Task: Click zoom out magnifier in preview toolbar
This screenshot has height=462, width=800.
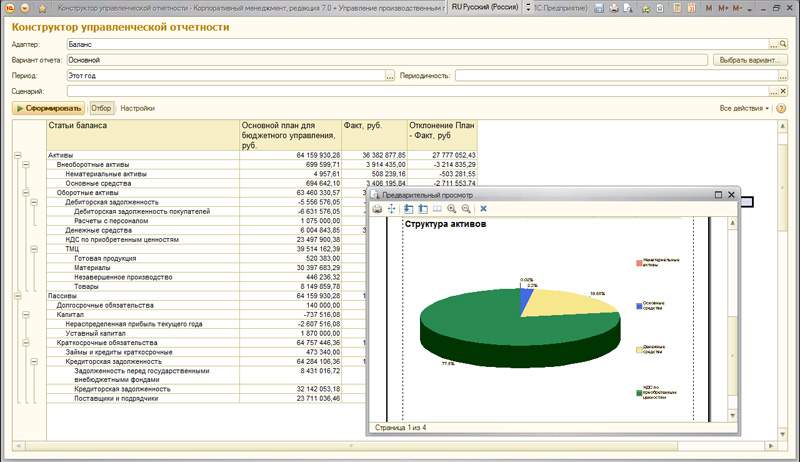Action: coord(465,208)
